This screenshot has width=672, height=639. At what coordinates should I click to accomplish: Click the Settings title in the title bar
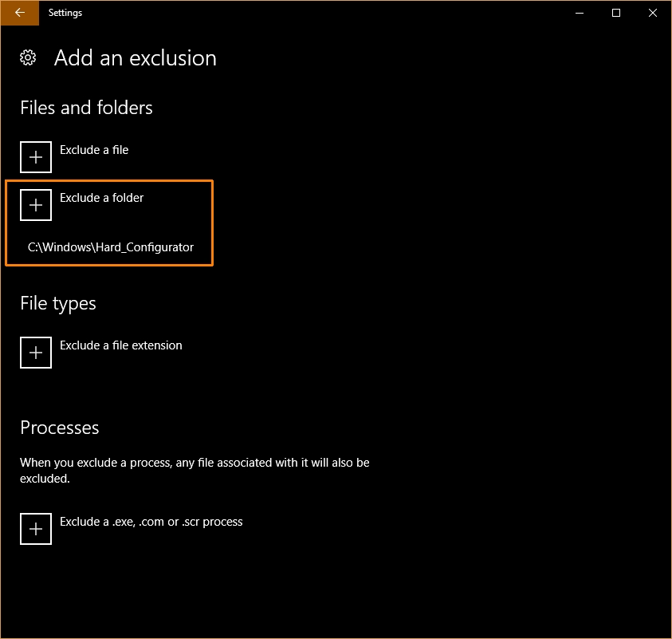tap(65, 13)
